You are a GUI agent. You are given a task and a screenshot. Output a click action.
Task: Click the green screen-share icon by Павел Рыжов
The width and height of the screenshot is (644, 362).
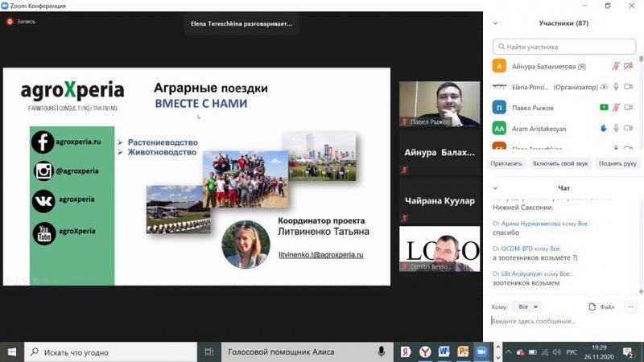[604, 107]
